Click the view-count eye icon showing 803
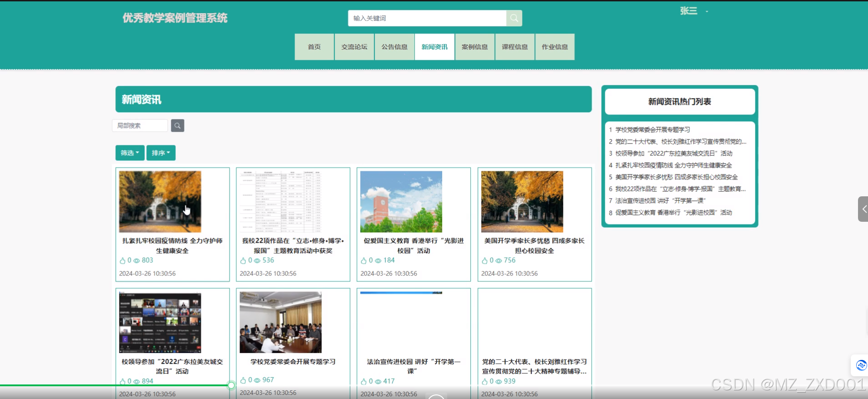Screen dimensions: 868x399 pyautogui.click(x=136, y=261)
